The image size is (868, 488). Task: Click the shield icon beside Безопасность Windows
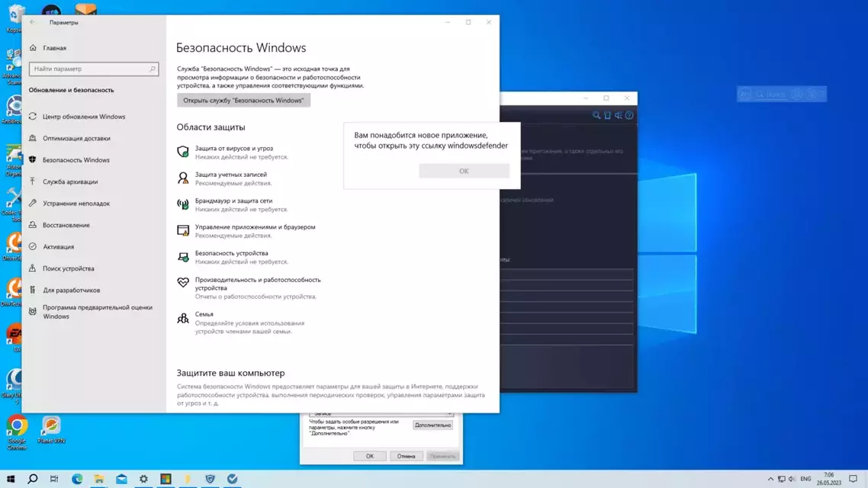click(x=33, y=159)
